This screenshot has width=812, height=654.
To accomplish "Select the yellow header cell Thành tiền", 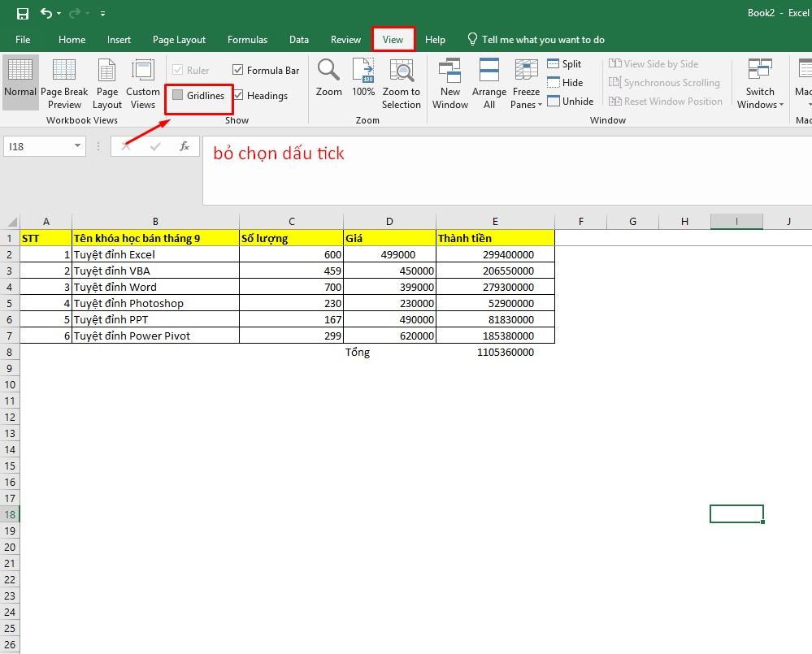I will (x=495, y=237).
